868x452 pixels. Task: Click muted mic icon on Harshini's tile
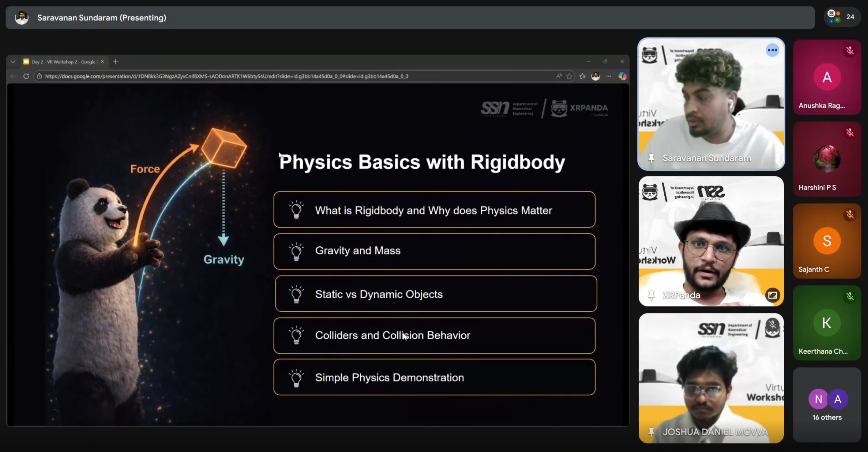850,132
